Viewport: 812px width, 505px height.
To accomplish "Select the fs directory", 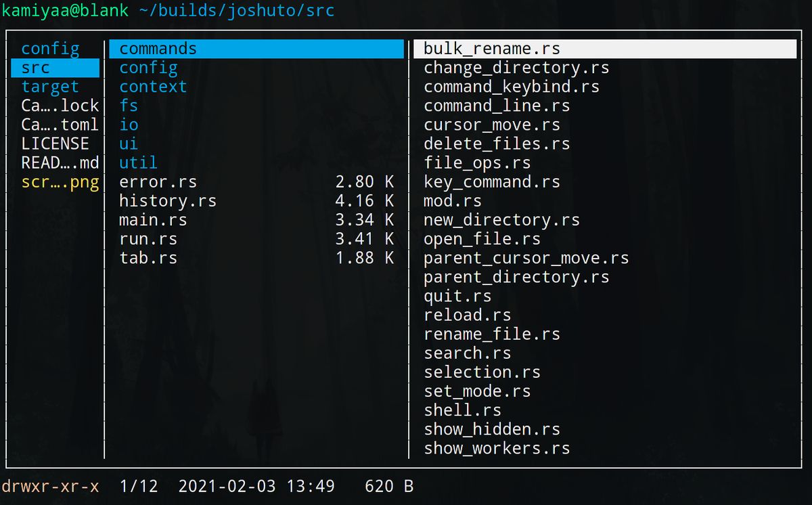I will [x=129, y=105].
